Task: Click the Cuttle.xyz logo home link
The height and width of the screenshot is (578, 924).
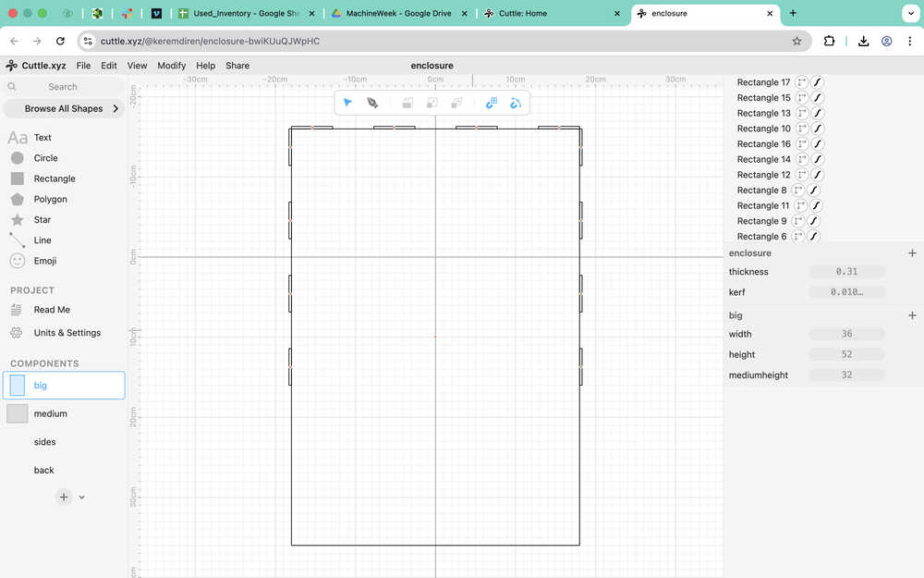Action: tap(36, 66)
